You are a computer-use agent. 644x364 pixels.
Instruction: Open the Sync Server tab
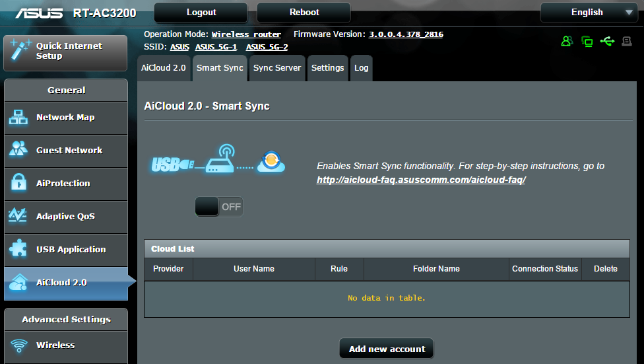click(x=277, y=68)
